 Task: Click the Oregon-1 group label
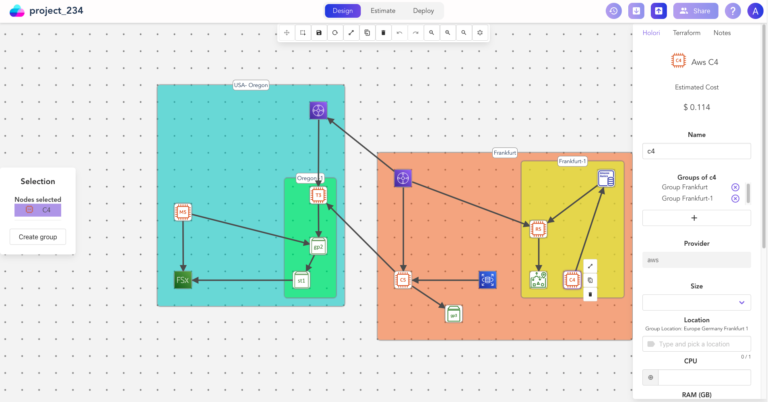310,178
